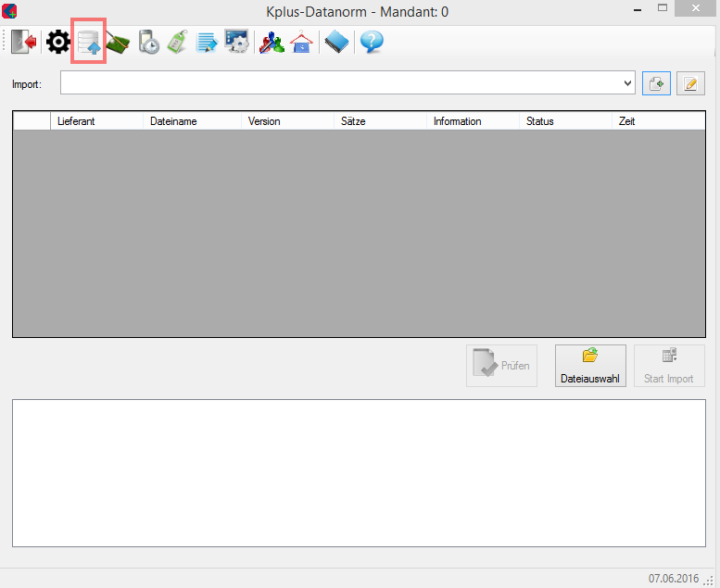The image size is (720, 588).
Task: Click the blue book icon
Action: pos(336,43)
